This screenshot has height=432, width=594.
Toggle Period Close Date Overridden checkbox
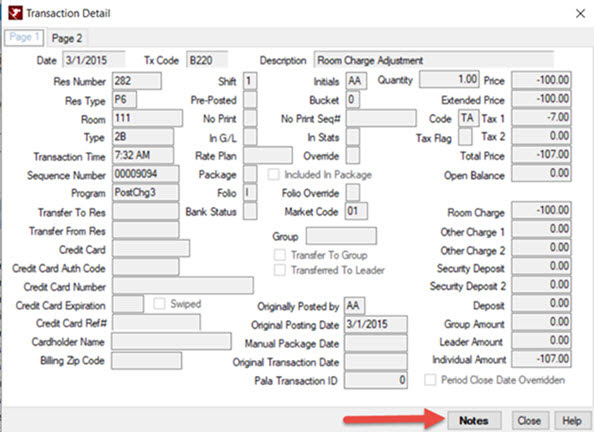click(x=430, y=380)
